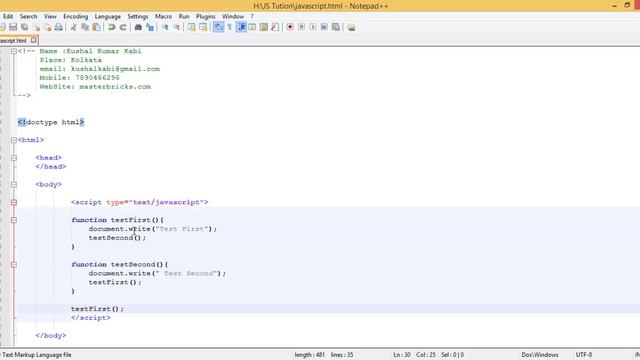Click the "Mobile: 7890466296" comment line
Screen dimensions: 640x360
click(80, 78)
